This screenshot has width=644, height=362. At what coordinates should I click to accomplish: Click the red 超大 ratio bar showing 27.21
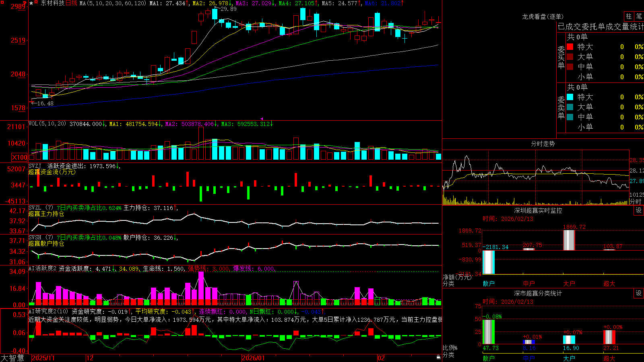pos(609,337)
